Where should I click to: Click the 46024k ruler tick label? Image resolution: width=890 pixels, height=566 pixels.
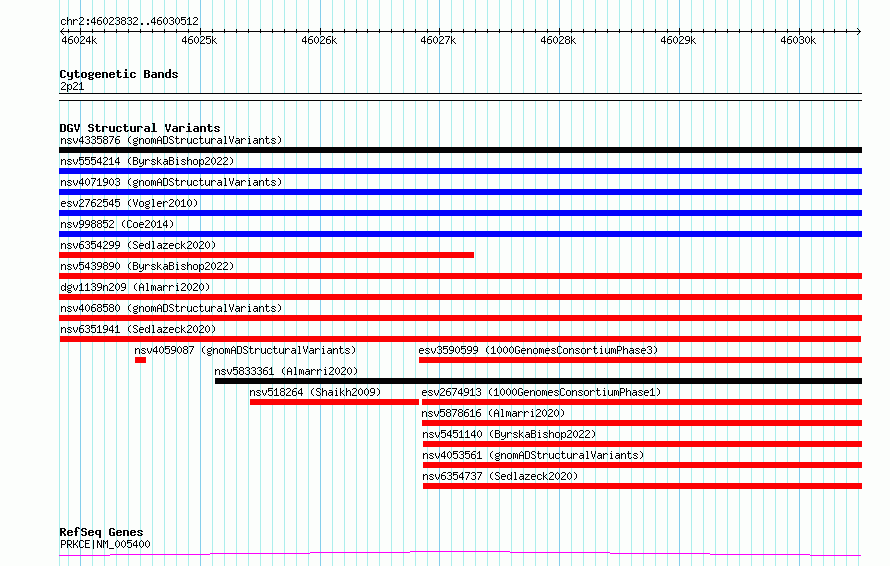click(79, 40)
